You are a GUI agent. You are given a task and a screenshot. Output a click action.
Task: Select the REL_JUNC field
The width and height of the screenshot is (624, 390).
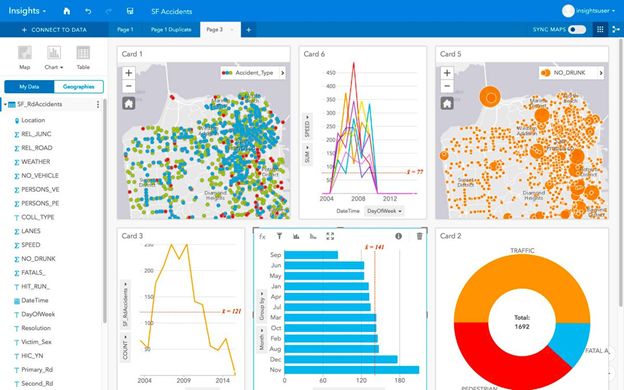[36, 134]
